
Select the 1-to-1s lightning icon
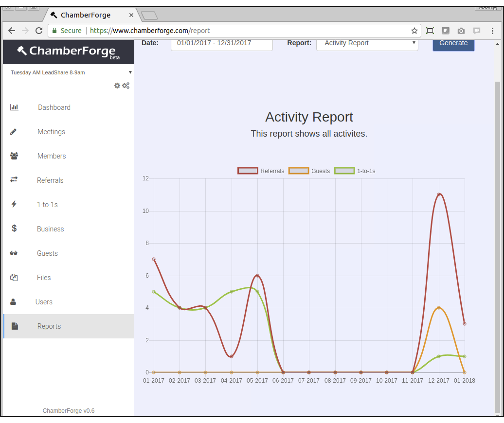(x=14, y=205)
